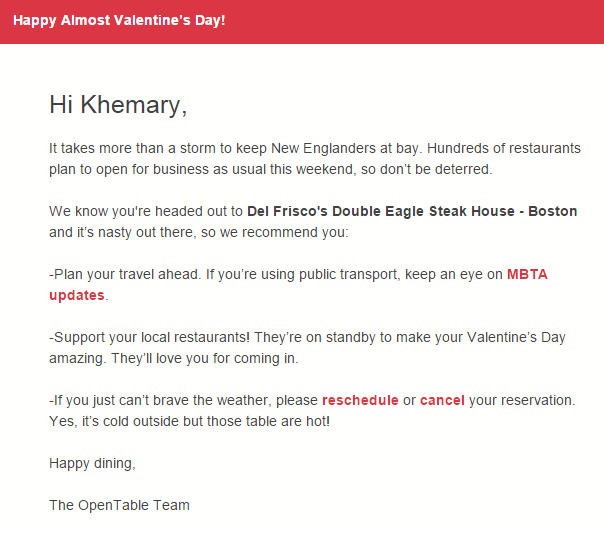Viewport: 604px width, 533px height.
Task: Click 'They'll love you for coming in' line
Action: (x=205, y=359)
